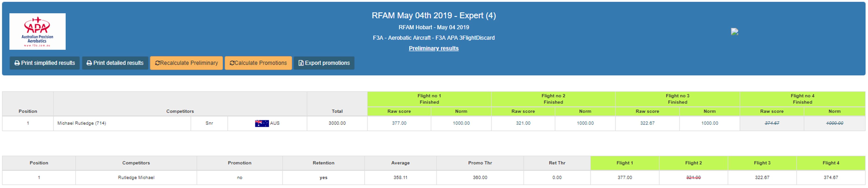This screenshot has width=868, height=188.
Task: Click printer icon on Print simplified results
Action: (x=17, y=63)
